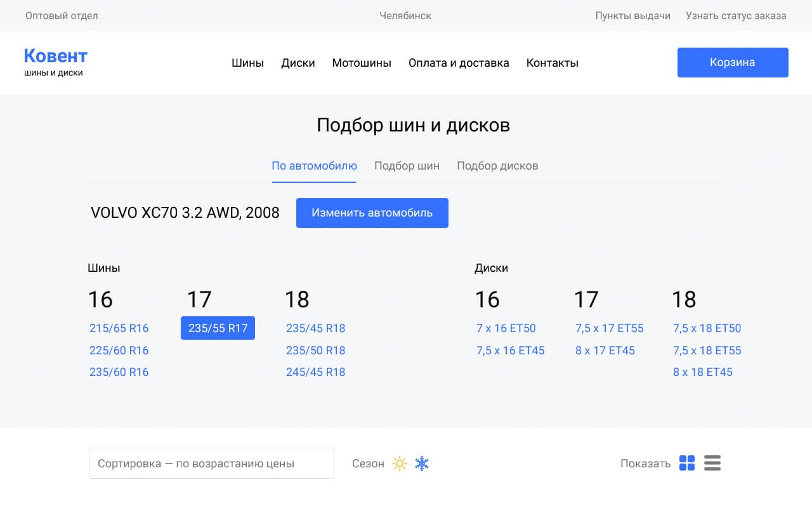Screen dimensions: 812x508
Task: Filter by winter season snowflake icon
Action: click(422, 464)
